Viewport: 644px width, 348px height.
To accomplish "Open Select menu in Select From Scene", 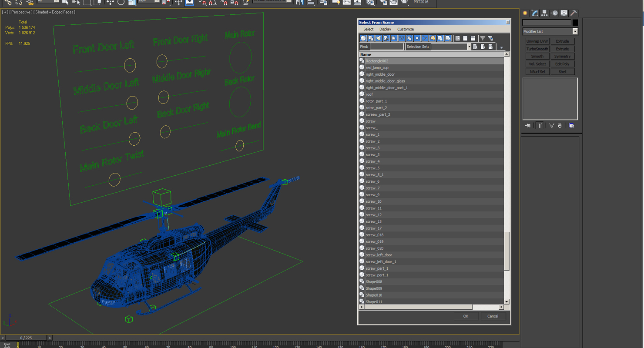I will click(x=369, y=29).
